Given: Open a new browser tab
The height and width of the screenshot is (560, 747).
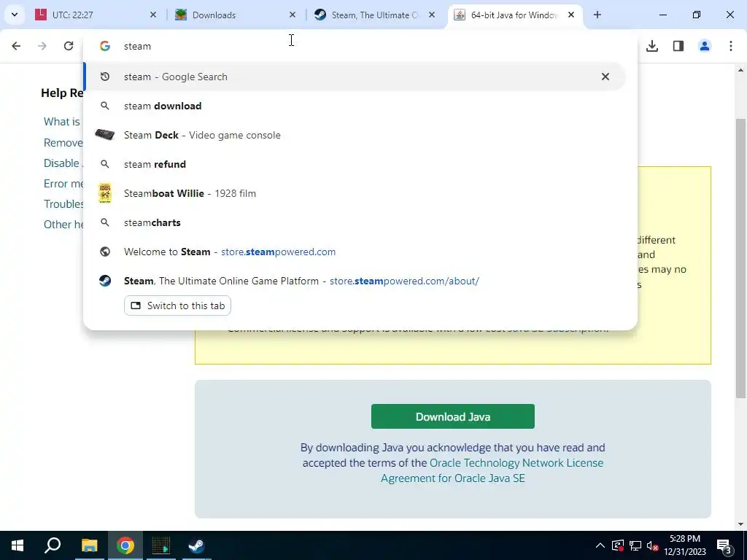Looking at the screenshot, I should tap(597, 15).
